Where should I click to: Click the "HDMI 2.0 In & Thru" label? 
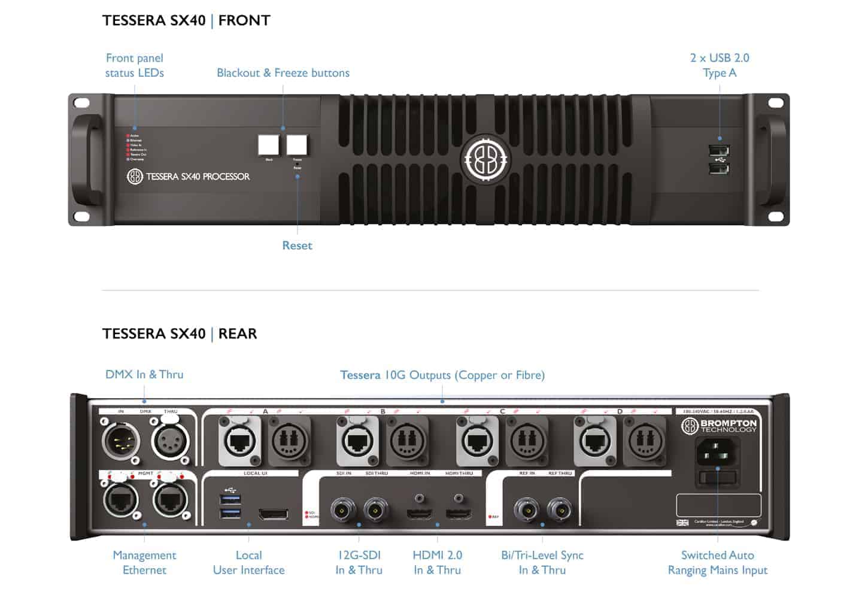438,563
